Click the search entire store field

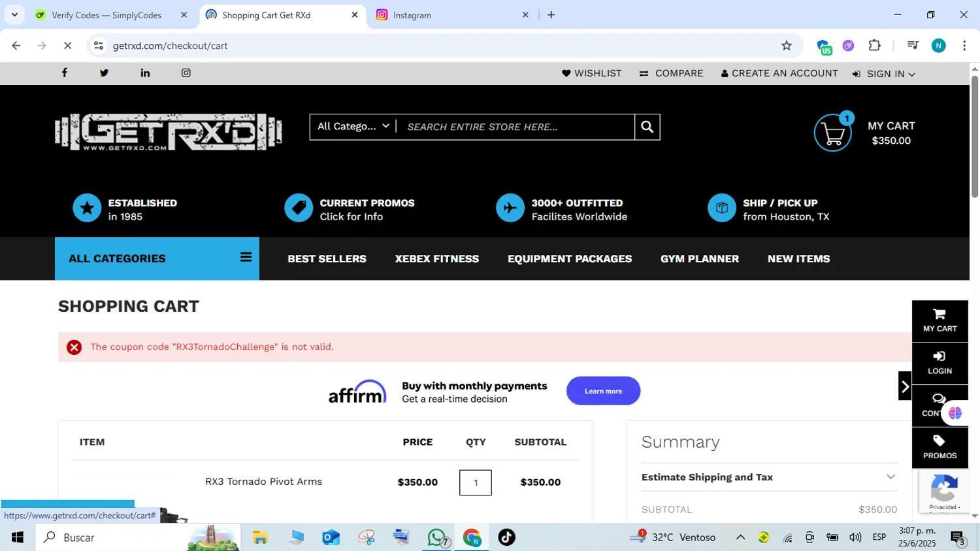[516, 127]
